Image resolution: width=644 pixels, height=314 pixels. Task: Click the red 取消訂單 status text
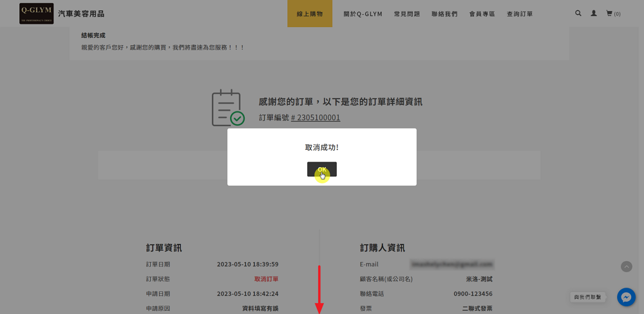tap(266, 279)
